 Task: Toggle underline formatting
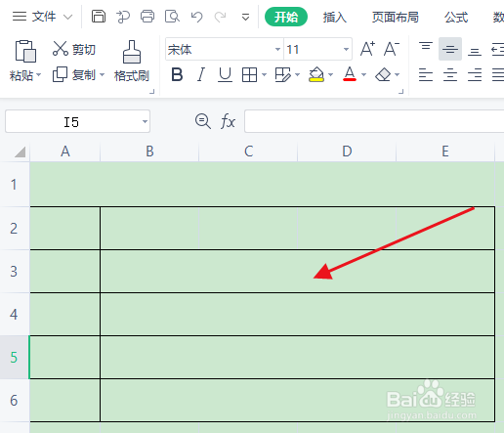(x=225, y=75)
